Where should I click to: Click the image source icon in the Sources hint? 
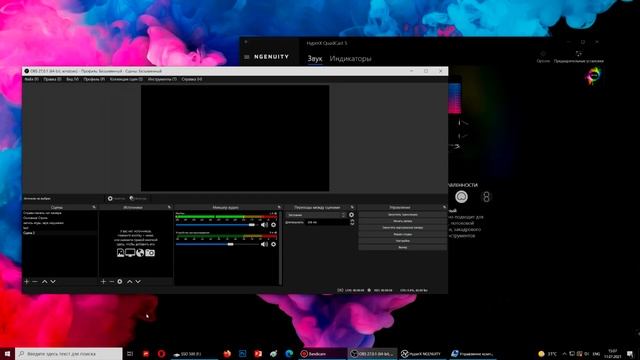(120, 253)
